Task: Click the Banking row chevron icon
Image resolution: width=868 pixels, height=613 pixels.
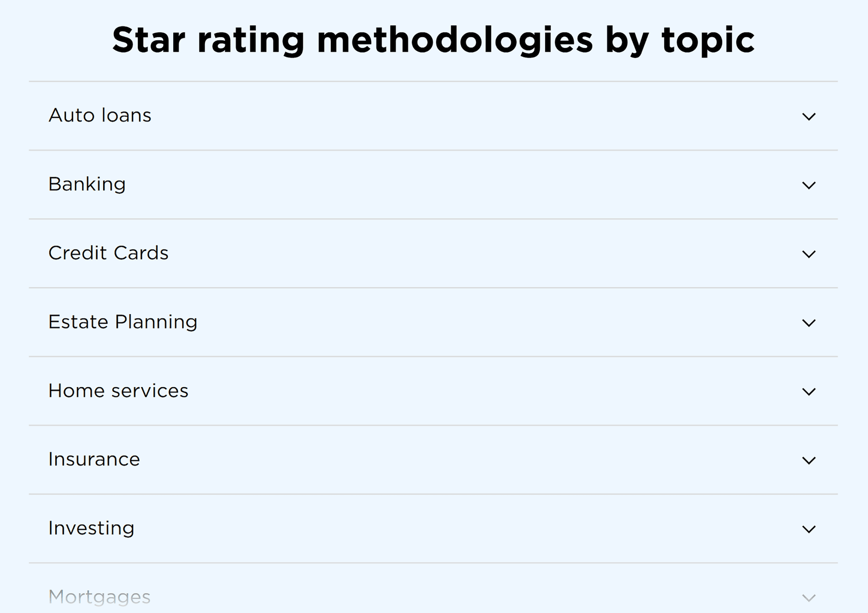Action: [808, 185]
